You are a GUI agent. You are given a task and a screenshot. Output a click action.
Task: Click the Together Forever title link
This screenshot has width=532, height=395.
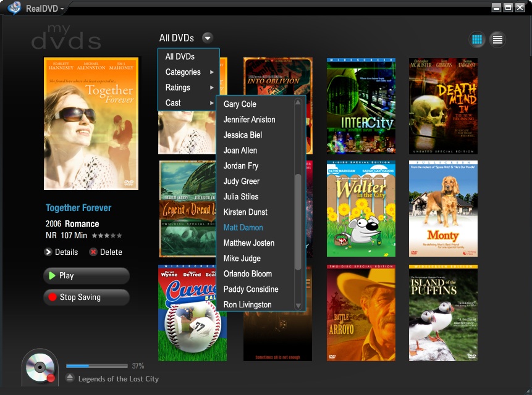pos(78,207)
